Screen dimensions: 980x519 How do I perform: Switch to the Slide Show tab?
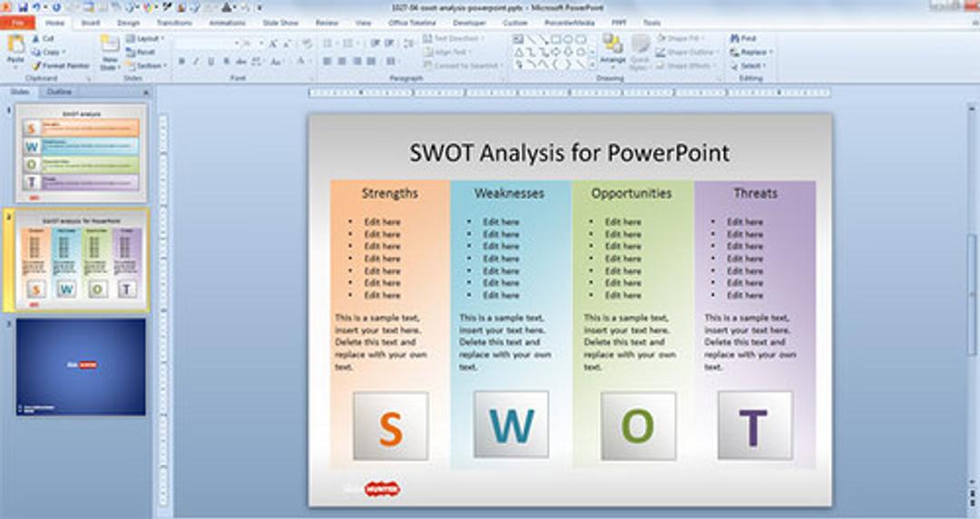coord(280,23)
